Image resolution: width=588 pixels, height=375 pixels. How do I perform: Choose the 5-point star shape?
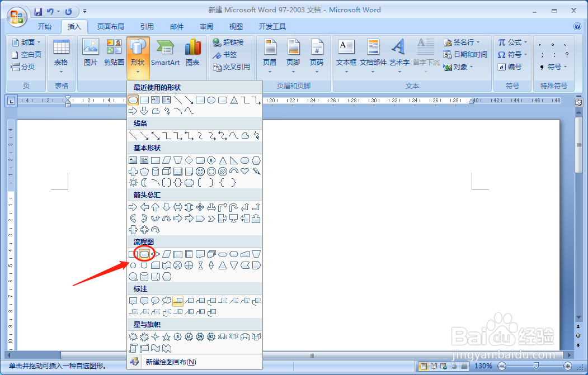(167, 337)
